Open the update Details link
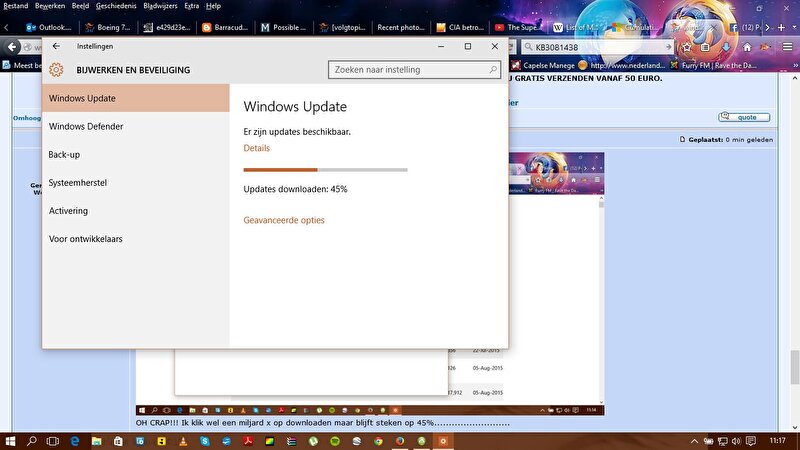 (x=256, y=148)
